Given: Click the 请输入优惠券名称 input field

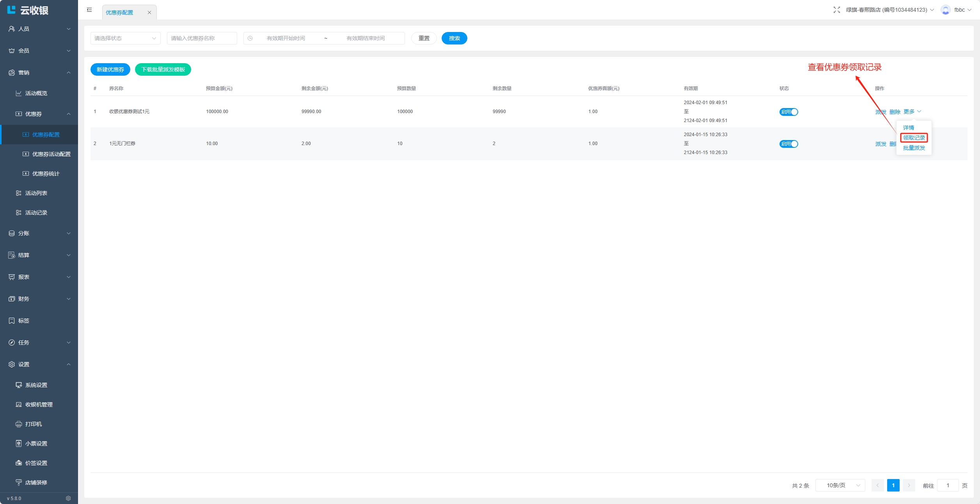Looking at the screenshot, I should (202, 38).
